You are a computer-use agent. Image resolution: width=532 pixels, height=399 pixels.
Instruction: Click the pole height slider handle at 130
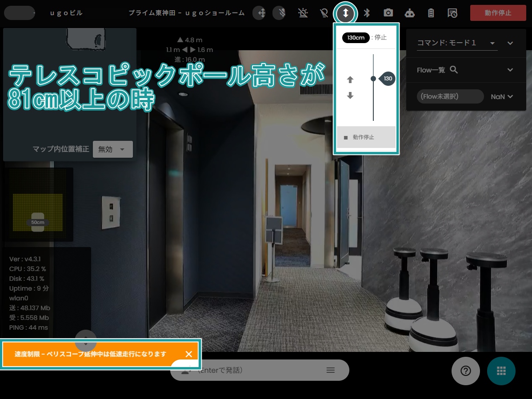[x=373, y=79]
